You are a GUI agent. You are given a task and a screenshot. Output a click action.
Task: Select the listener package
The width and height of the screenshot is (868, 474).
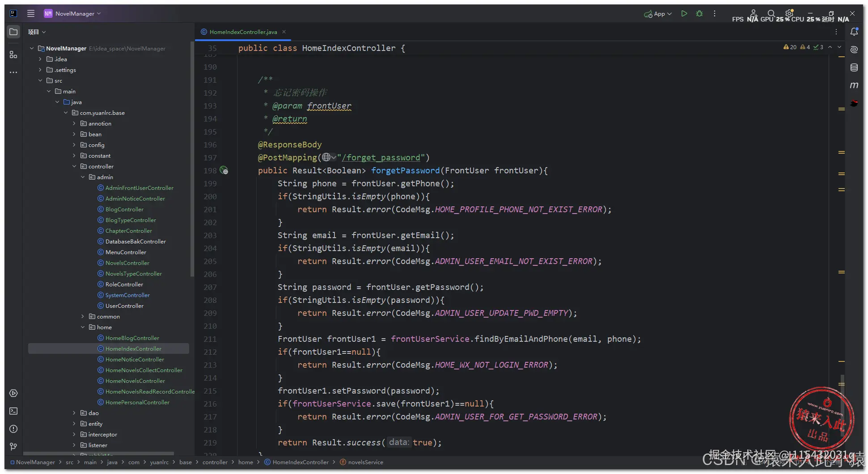(97, 445)
